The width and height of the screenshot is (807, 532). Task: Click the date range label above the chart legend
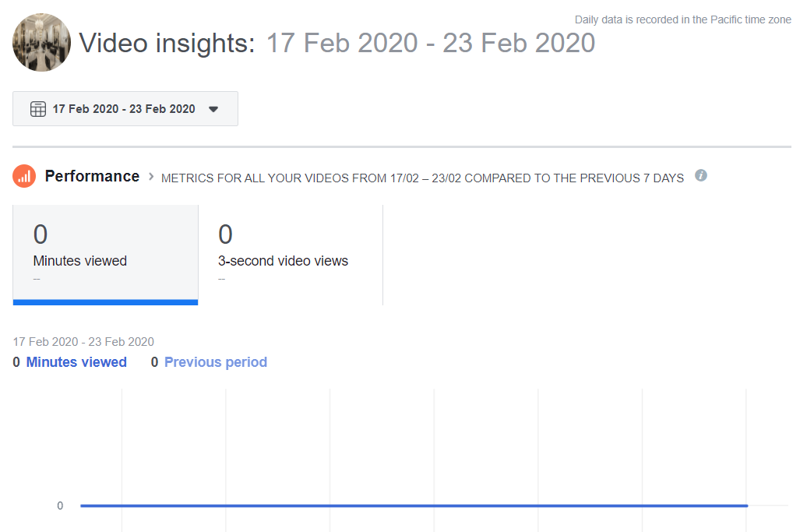pos(83,341)
